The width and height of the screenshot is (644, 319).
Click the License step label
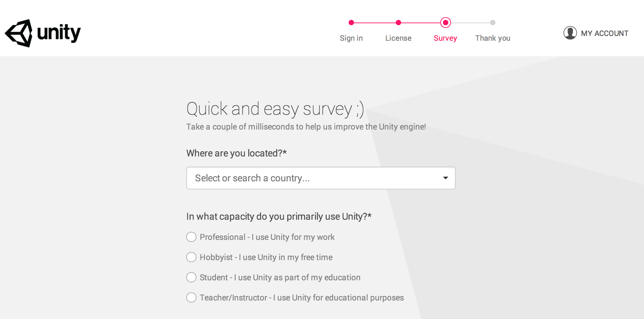[398, 38]
